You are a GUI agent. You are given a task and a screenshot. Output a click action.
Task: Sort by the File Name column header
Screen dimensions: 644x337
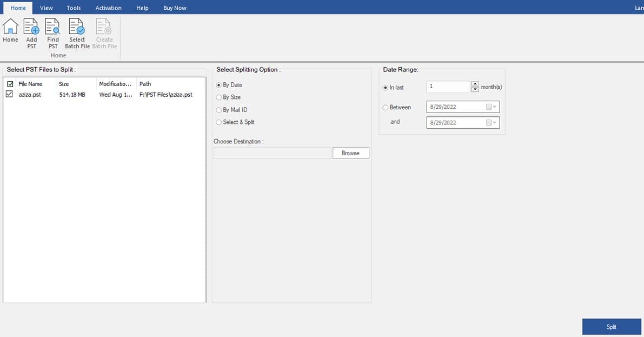click(x=30, y=84)
